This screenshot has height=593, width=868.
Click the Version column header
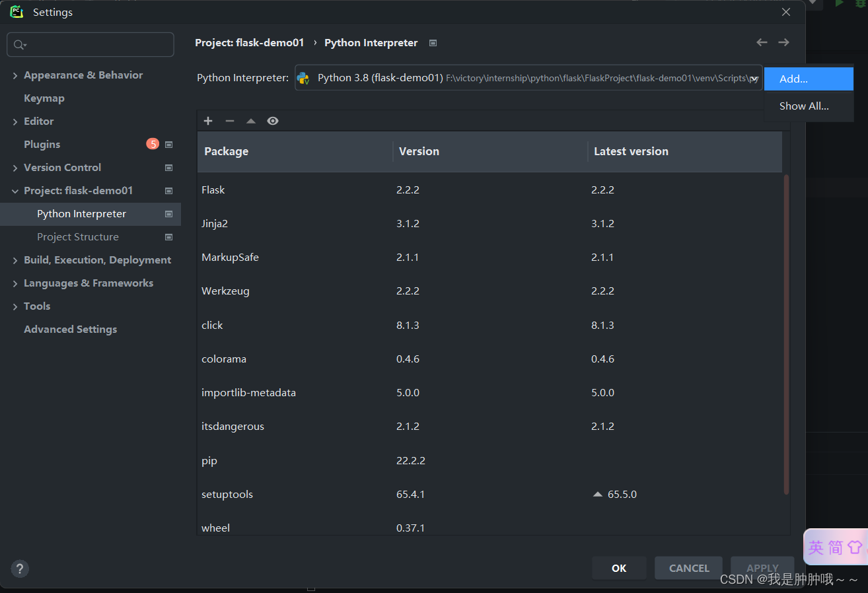pos(490,151)
